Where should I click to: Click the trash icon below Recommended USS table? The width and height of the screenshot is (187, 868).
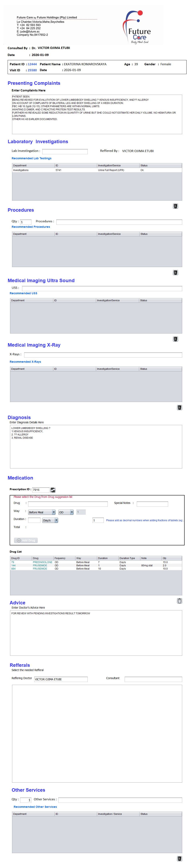tap(175, 339)
